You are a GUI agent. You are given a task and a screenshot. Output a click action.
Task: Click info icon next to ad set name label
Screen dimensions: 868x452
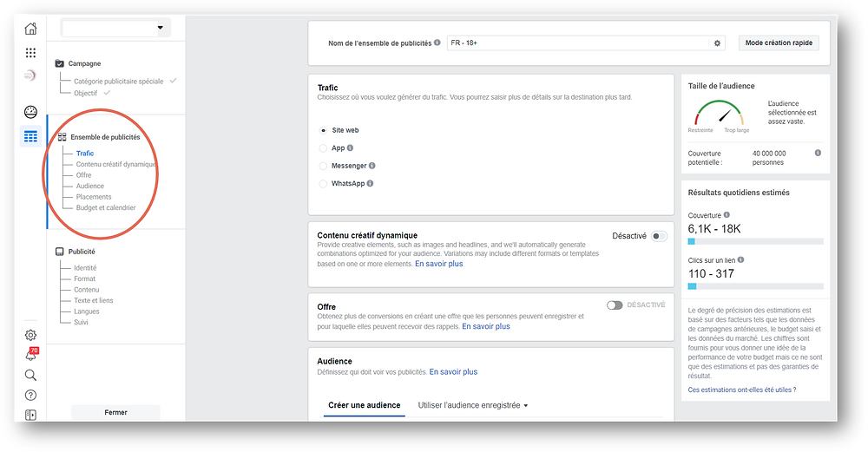(x=437, y=43)
